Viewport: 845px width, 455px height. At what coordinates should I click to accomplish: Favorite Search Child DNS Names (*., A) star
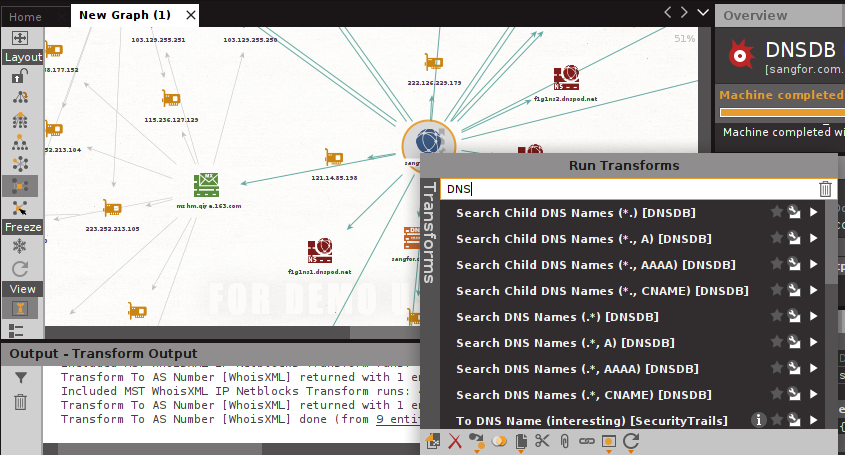click(777, 238)
